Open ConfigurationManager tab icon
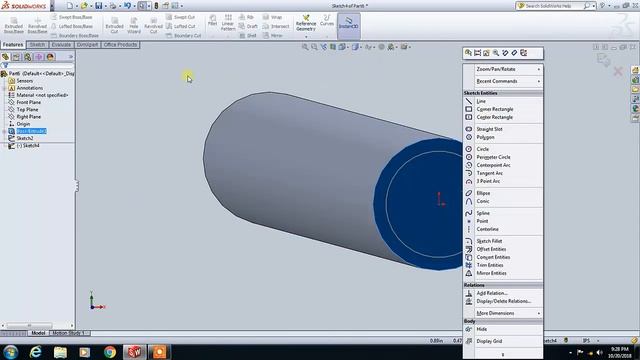The height and width of the screenshot is (360, 640). (27, 57)
